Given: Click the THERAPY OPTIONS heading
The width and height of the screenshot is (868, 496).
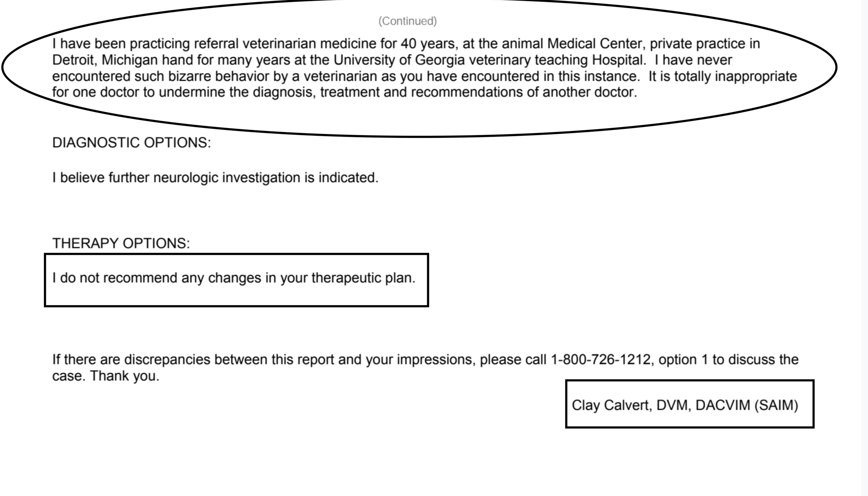Looking at the screenshot, I should click(x=121, y=243).
